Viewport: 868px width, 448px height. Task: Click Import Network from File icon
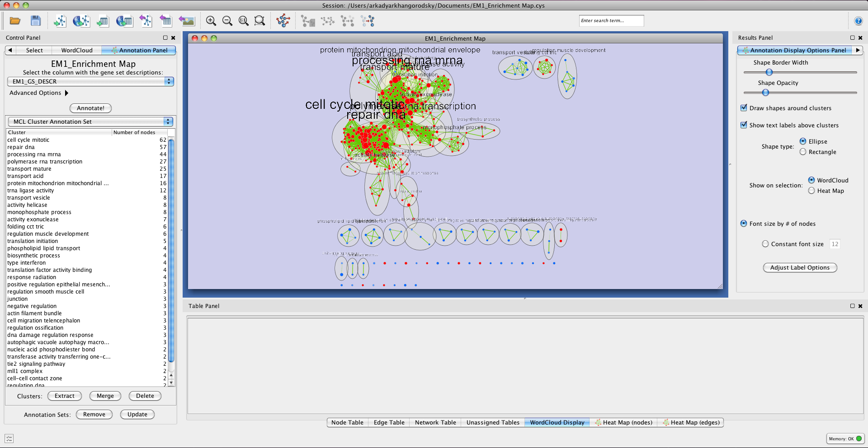pyautogui.click(x=60, y=21)
